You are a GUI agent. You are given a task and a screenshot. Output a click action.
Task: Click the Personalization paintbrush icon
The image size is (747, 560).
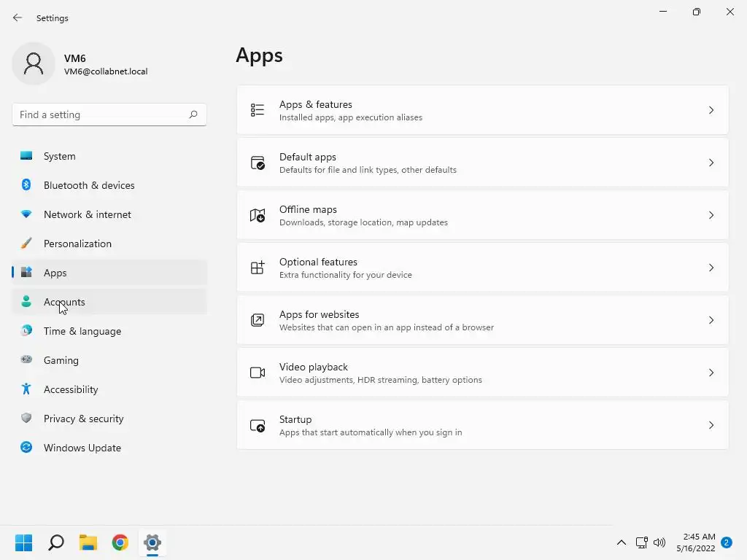pos(26,244)
